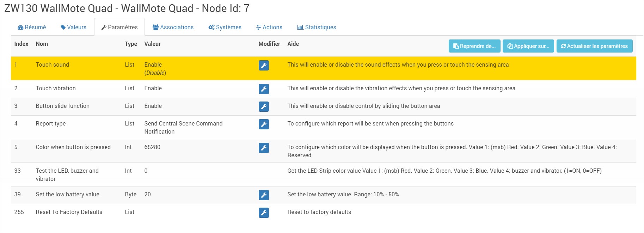Viewport: 644px width, 233px height.
Task: Click the Index column header
Action: tap(21, 44)
